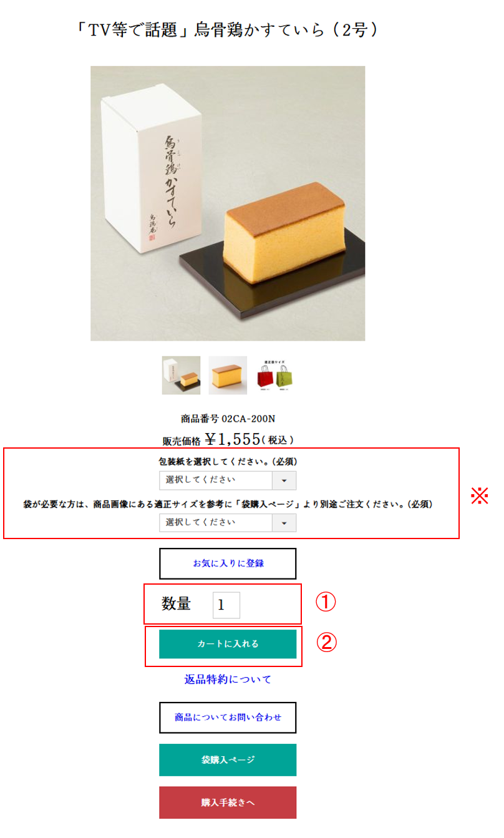Focus the 数量 quantity input field
Viewport: 504px width, 838px height.
click(226, 605)
